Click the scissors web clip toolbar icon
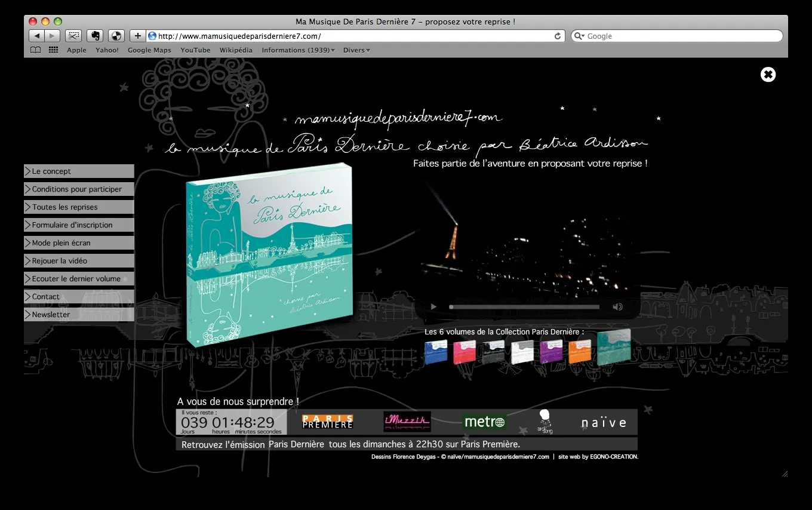812x510 pixels. click(x=73, y=36)
